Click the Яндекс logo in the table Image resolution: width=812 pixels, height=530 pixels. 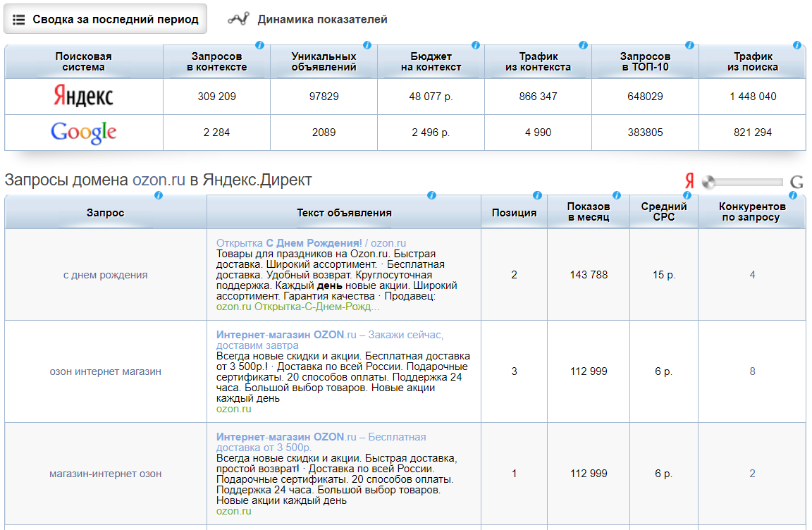[x=83, y=97]
